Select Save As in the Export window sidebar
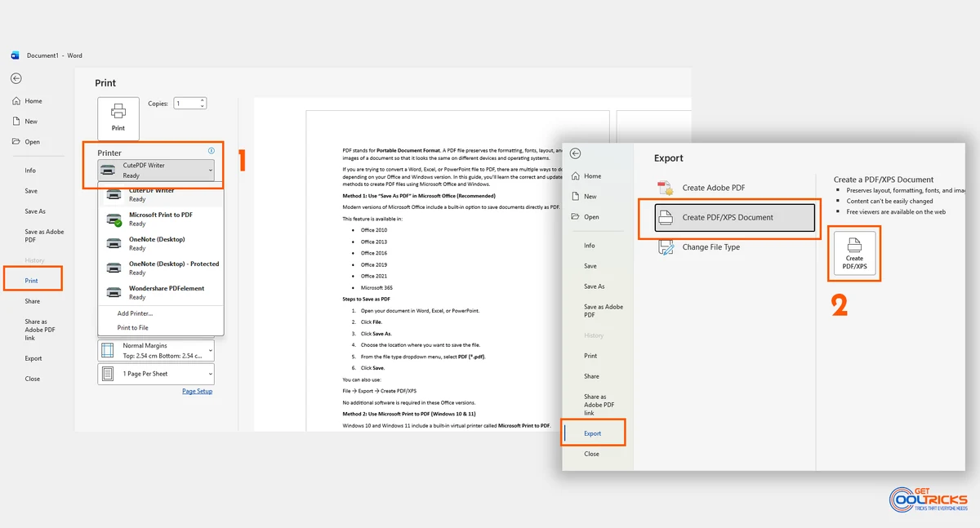The width and height of the screenshot is (980, 528). click(x=595, y=286)
